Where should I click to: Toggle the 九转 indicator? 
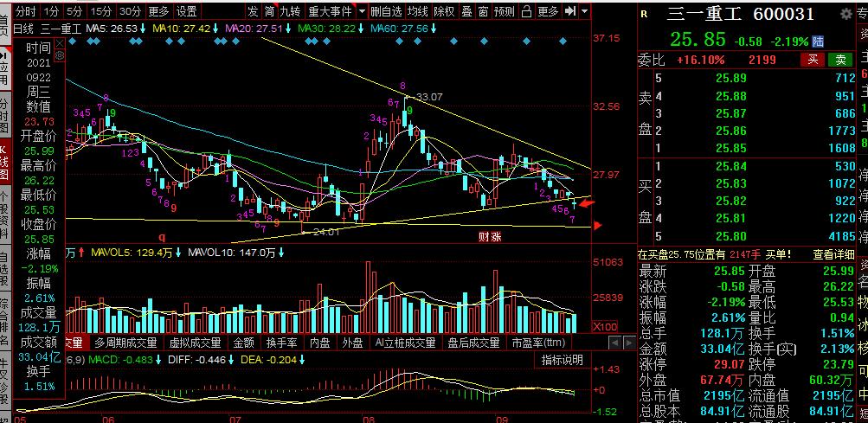click(291, 11)
